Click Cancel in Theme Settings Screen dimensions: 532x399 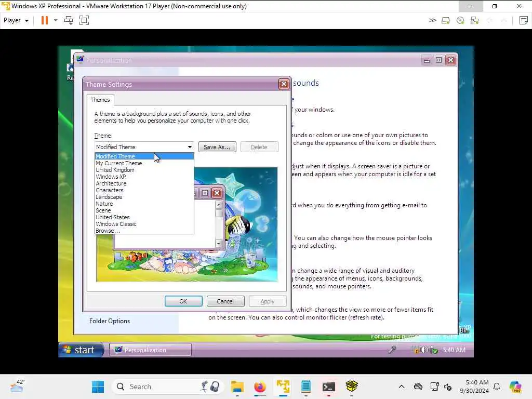pyautogui.click(x=225, y=301)
